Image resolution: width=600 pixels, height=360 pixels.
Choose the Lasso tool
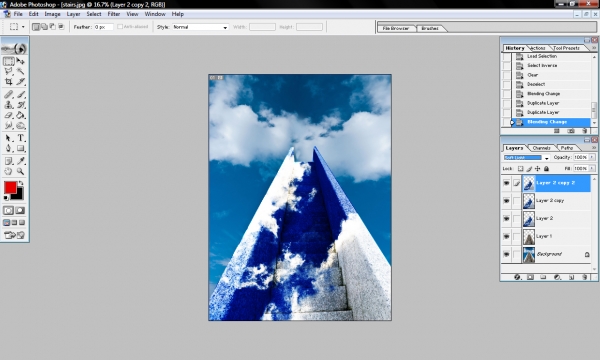coord(8,71)
